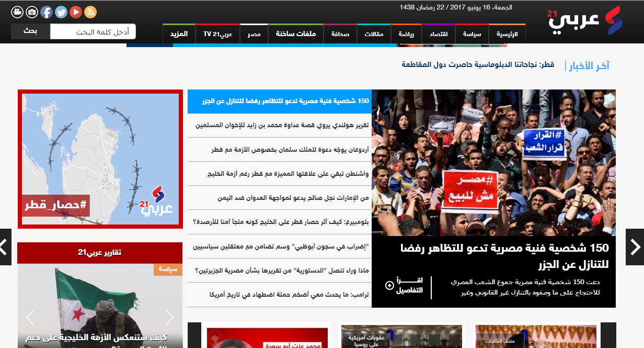Go to previous slide with left arrow
Image resolution: width=644 pixels, height=348 pixels.
point(5,246)
